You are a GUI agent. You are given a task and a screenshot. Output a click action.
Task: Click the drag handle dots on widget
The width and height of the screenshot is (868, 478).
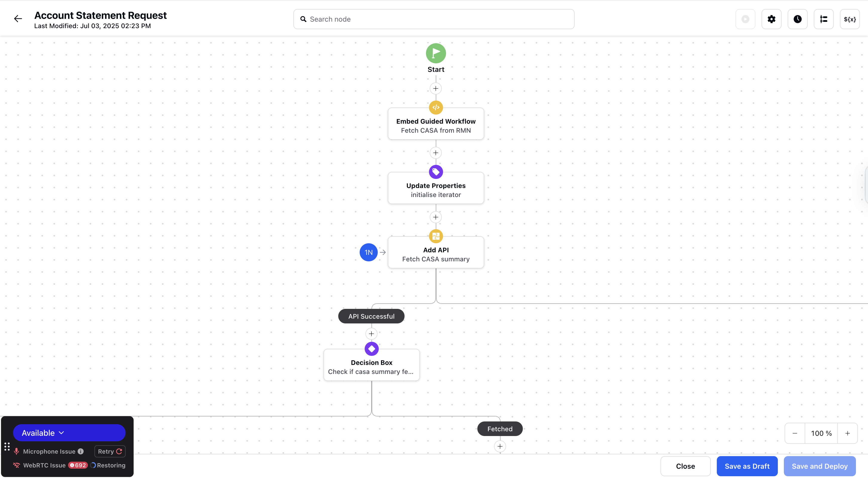point(7,447)
